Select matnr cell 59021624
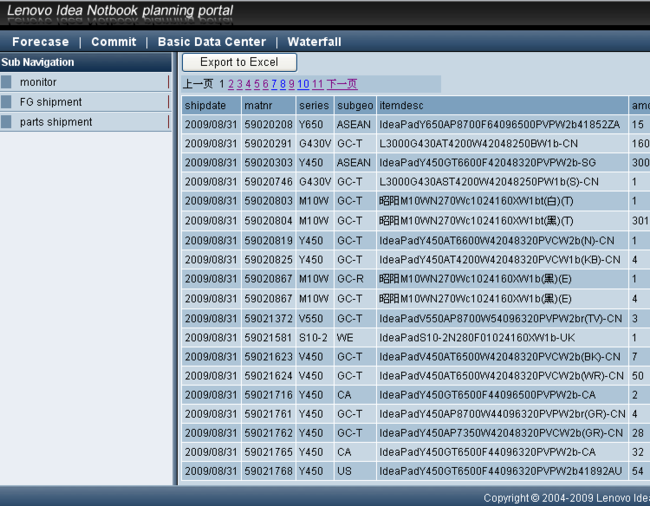 point(269,375)
